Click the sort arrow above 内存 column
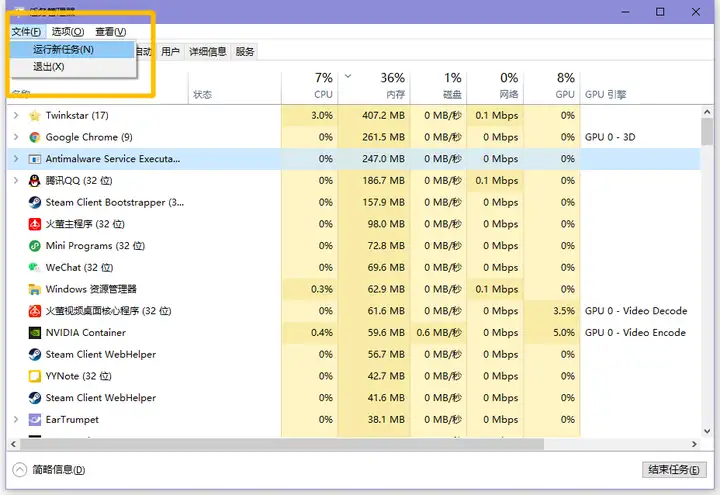The width and height of the screenshot is (720, 495). click(x=348, y=76)
